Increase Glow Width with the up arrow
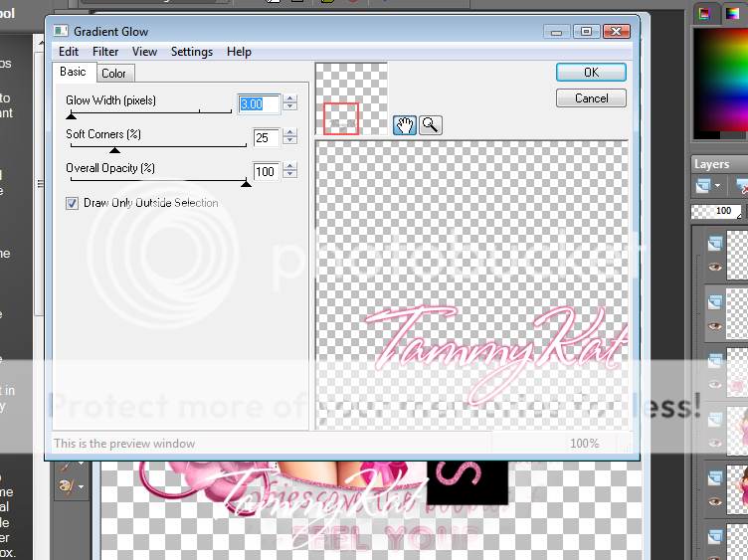 [290, 98]
